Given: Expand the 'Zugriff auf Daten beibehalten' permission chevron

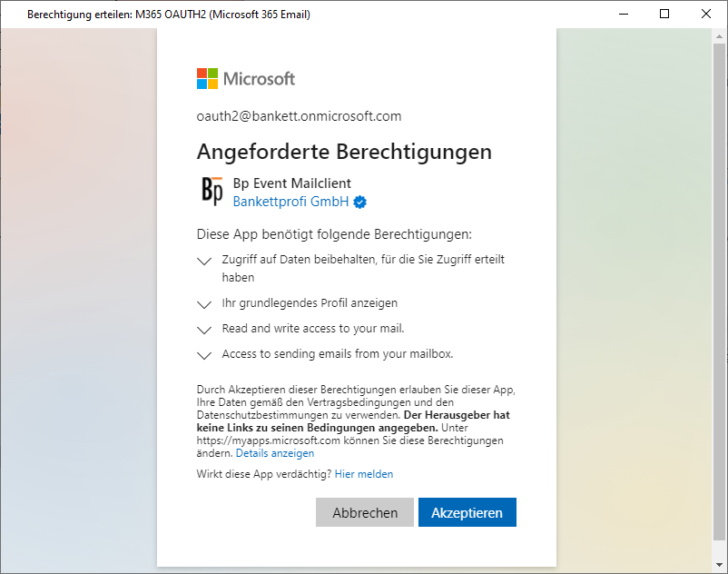Looking at the screenshot, I should click(204, 261).
